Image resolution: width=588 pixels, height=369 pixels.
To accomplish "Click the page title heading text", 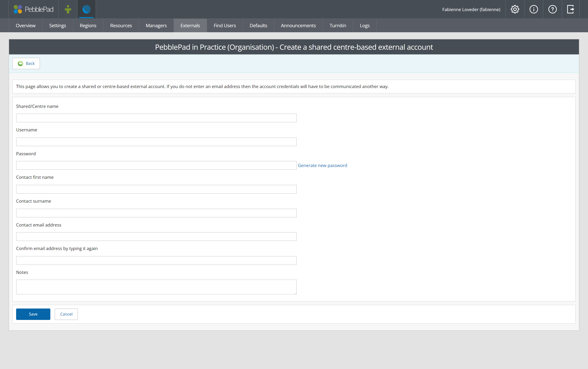I will [294, 47].
